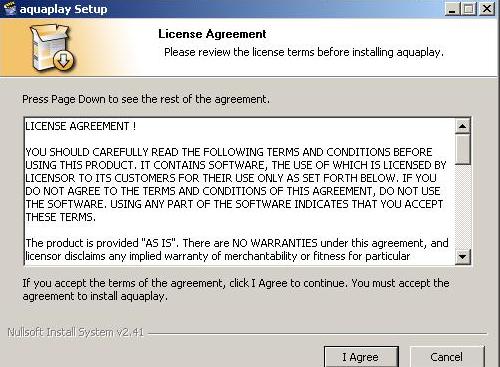The width and height of the screenshot is (500, 367).
Task: Click the Nullsoft Install System v2.41 text
Action: point(76,332)
